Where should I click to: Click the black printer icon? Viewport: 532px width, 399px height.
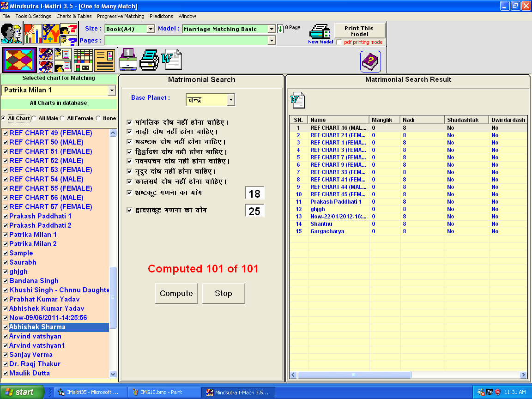pyautogui.click(x=149, y=60)
